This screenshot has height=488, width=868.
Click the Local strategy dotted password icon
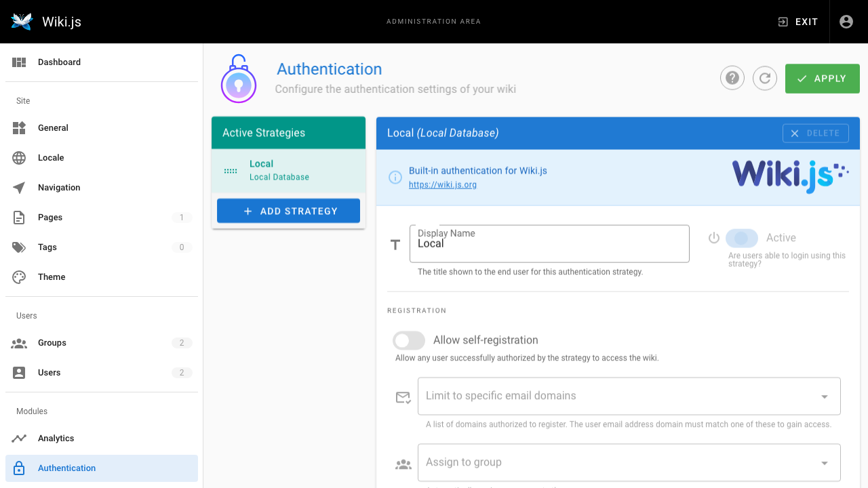pyautogui.click(x=231, y=171)
